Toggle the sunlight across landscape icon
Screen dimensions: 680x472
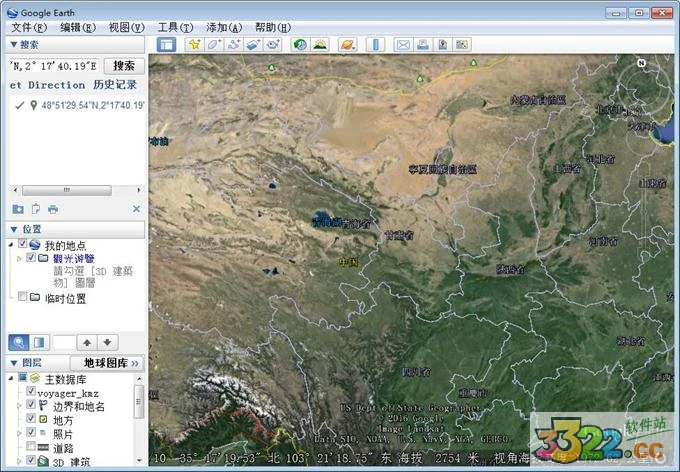coord(320,44)
